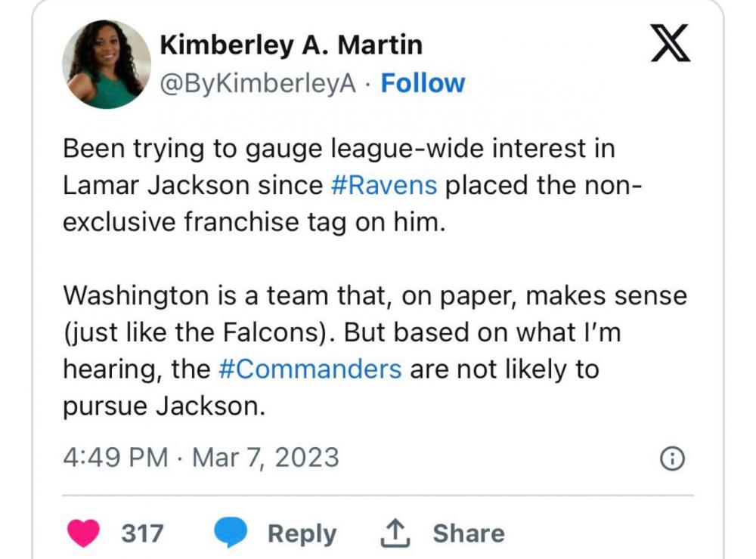Open the #Ravens hashtag

tap(384, 186)
